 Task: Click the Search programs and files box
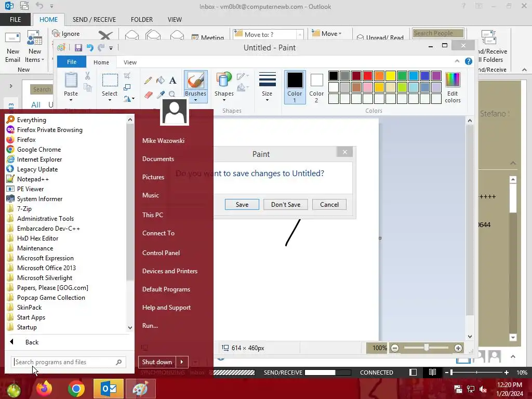pos(68,362)
